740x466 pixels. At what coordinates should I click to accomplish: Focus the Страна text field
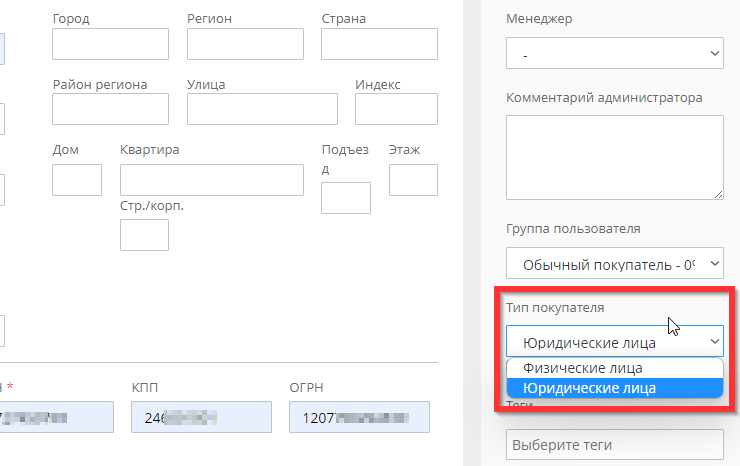pos(379,45)
